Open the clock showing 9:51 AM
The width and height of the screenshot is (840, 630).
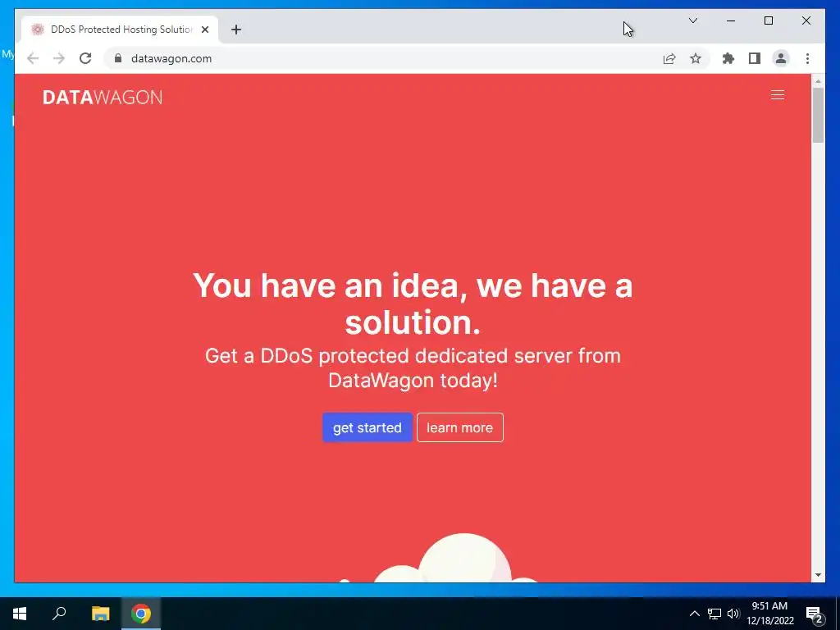[769, 614]
